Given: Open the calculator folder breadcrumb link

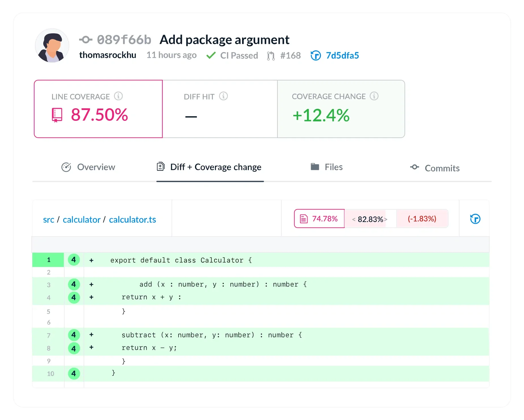Looking at the screenshot, I should [x=82, y=220].
